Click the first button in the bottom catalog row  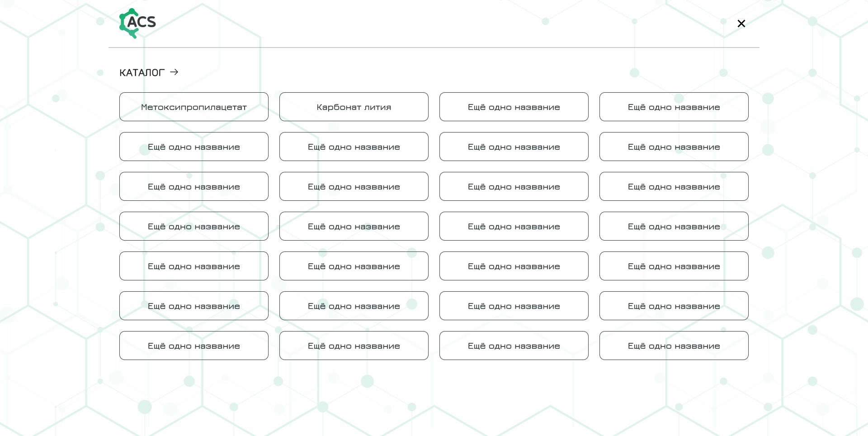[193, 346]
